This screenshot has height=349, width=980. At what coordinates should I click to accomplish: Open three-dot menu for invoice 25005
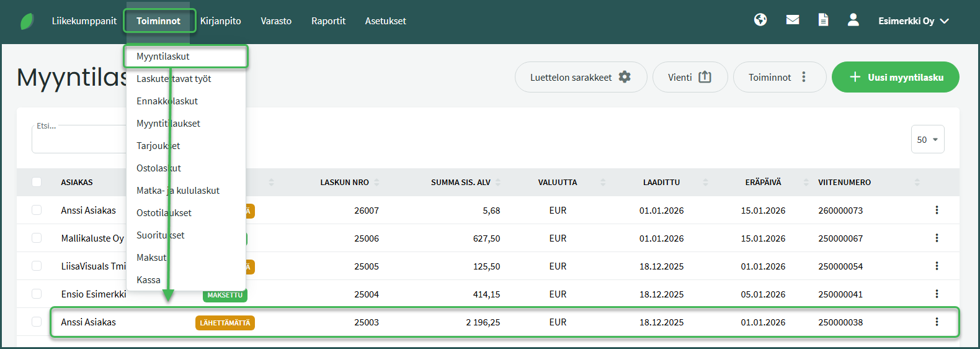(936, 266)
